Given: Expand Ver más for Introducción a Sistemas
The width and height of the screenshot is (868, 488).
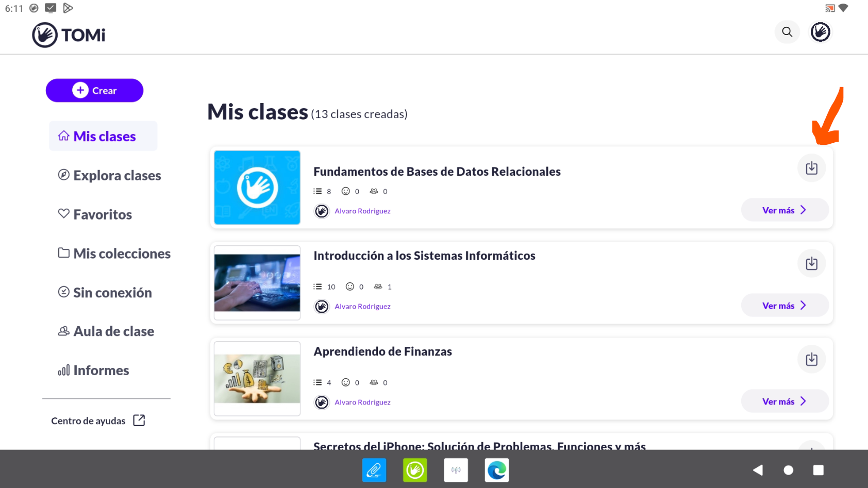Looking at the screenshot, I should (x=784, y=306).
